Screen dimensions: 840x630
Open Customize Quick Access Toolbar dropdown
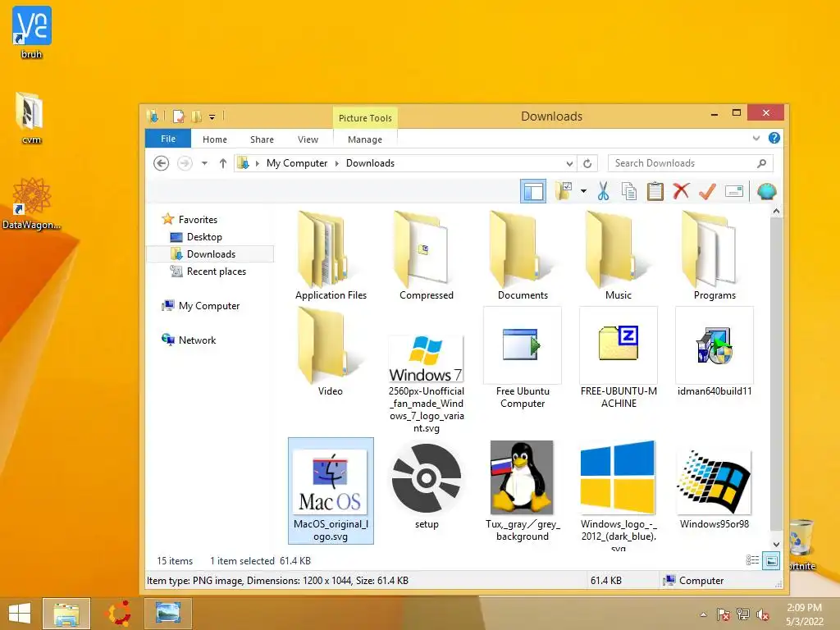[212, 116]
